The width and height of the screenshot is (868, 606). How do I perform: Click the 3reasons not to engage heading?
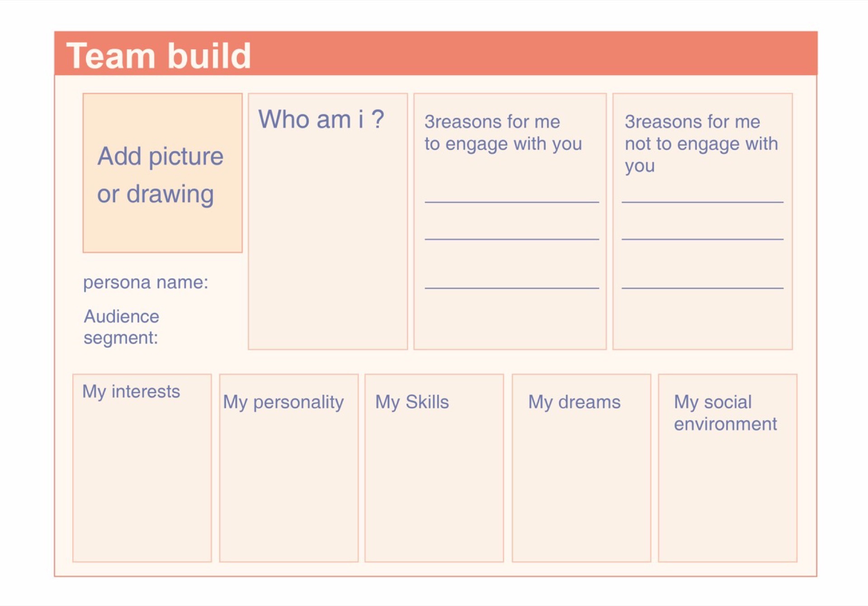coord(701,144)
